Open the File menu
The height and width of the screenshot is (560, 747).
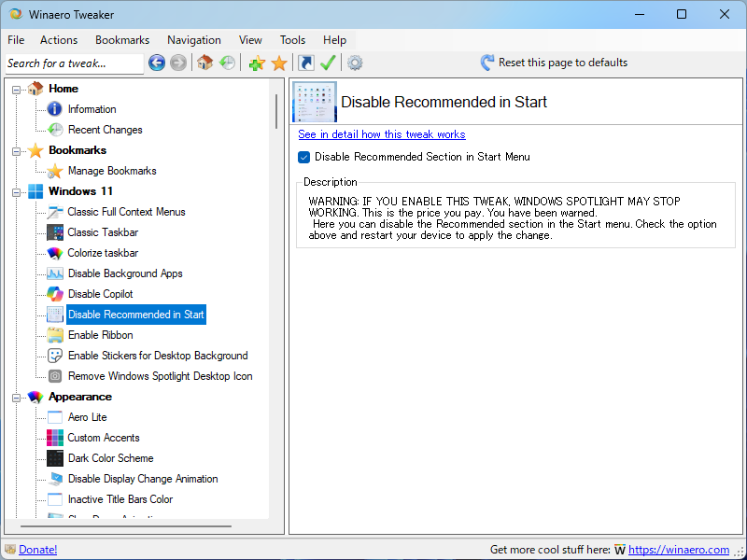click(x=16, y=40)
